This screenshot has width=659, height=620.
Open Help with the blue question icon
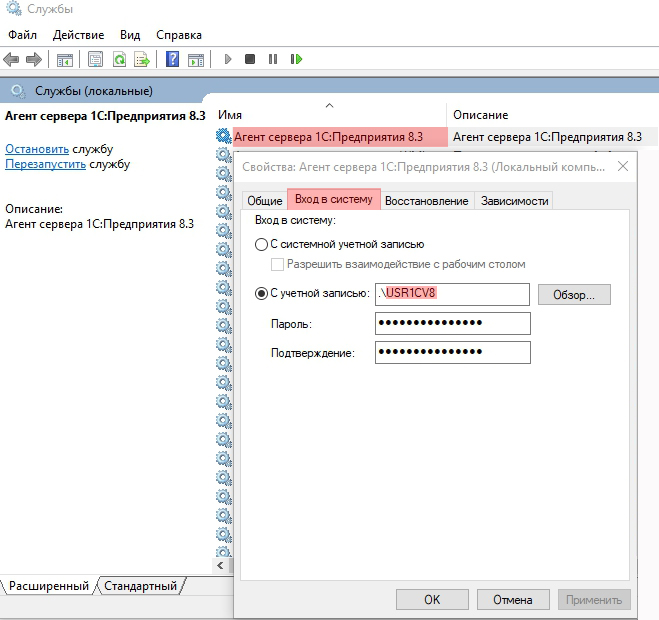[172, 59]
